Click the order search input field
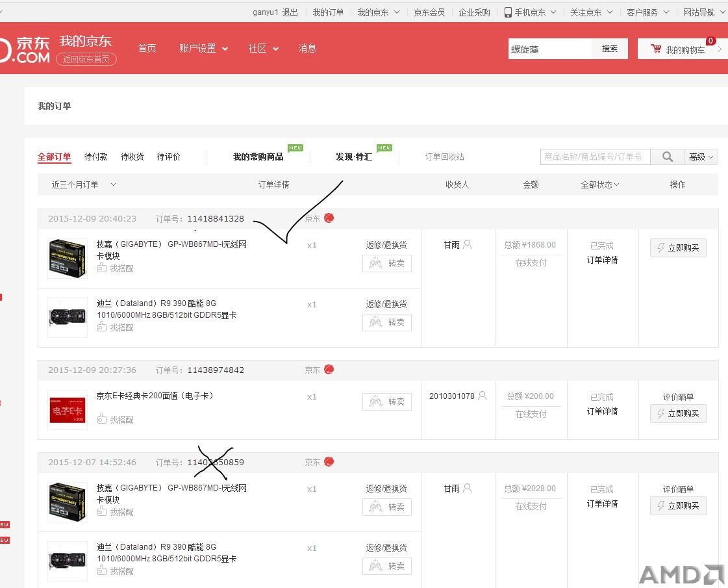The width and height of the screenshot is (728, 588). (596, 157)
